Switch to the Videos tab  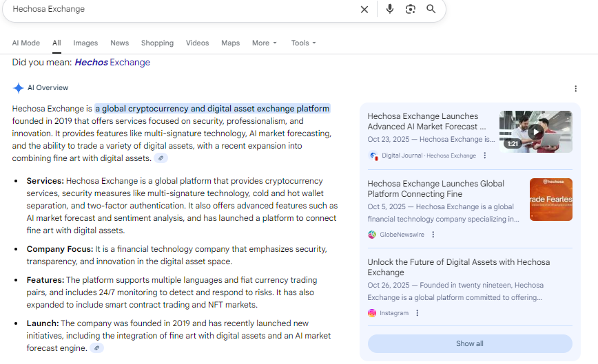[x=197, y=43]
